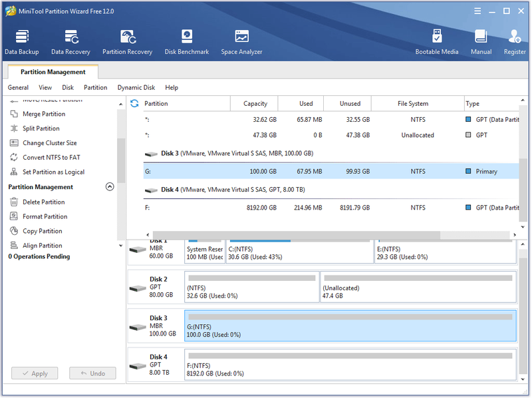Switch to Partition Management tab
The image size is (532, 398).
tap(53, 72)
